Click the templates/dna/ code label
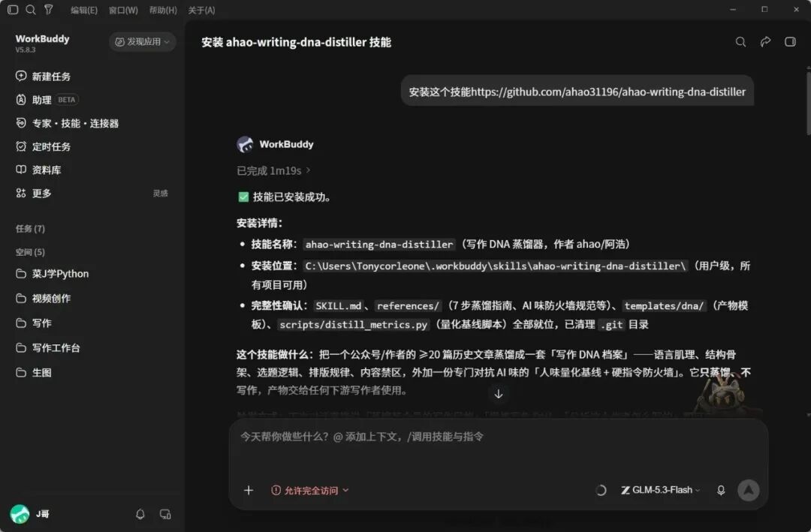 (664, 306)
